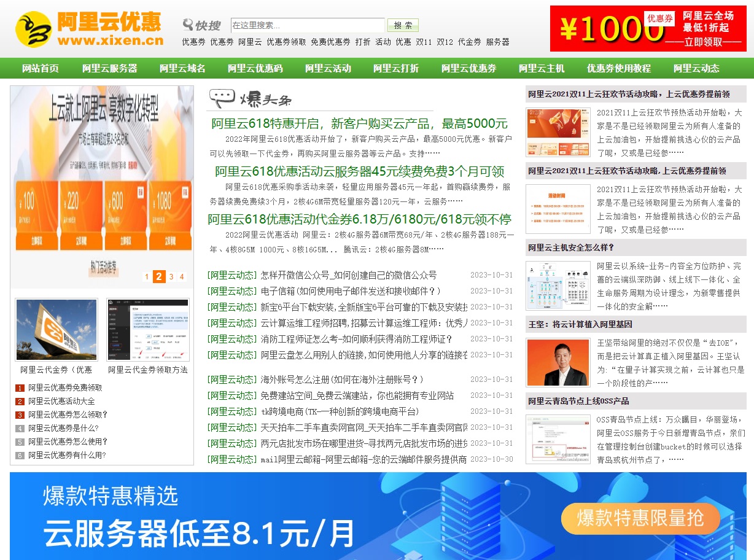Go to 阿里云域名 nav item
The image size is (754, 560).
pos(182,68)
